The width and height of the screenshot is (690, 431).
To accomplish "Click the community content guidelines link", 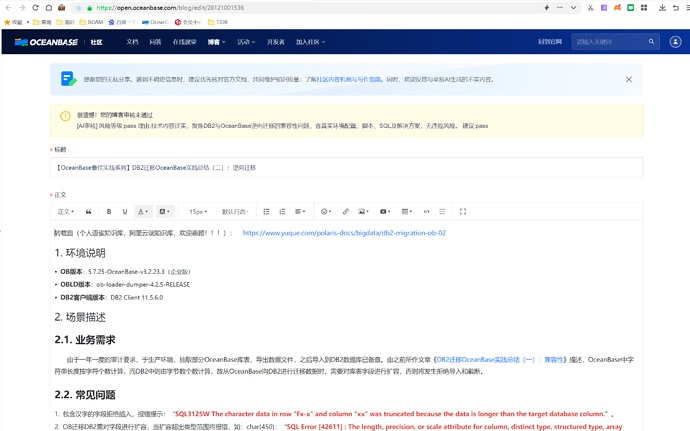I will coord(349,80).
